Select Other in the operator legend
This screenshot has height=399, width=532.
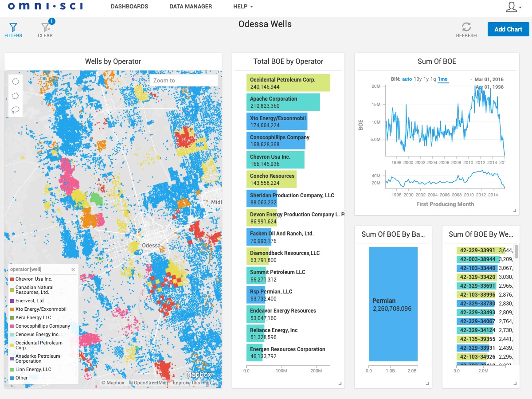point(19,378)
